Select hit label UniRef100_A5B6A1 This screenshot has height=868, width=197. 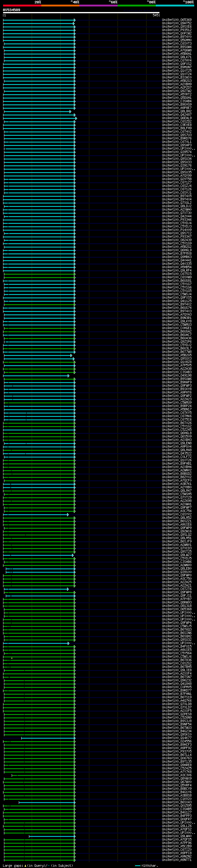pyautogui.click(x=177, y=54)
